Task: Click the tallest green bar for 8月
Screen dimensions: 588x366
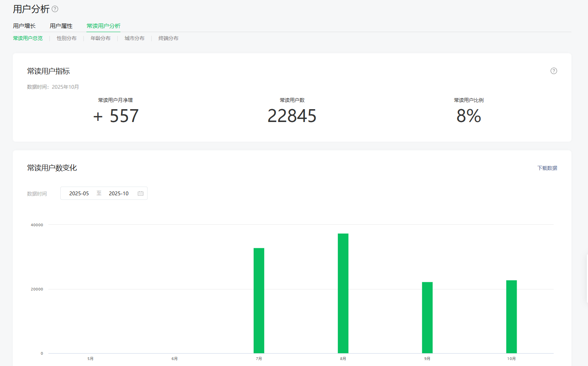Action: (343, 293)
